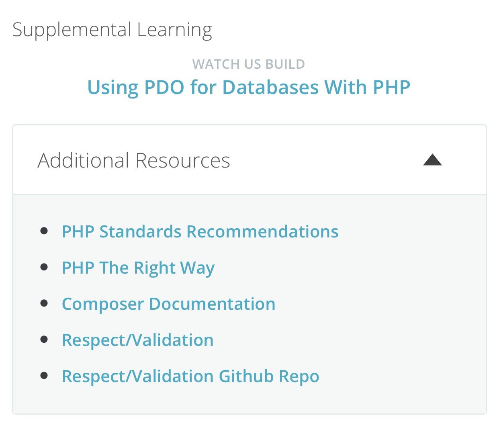The width and height of the screenshot is (499, 448).
Task: Select the Supplemental Learning heading
Action: [x=113, y=28]
